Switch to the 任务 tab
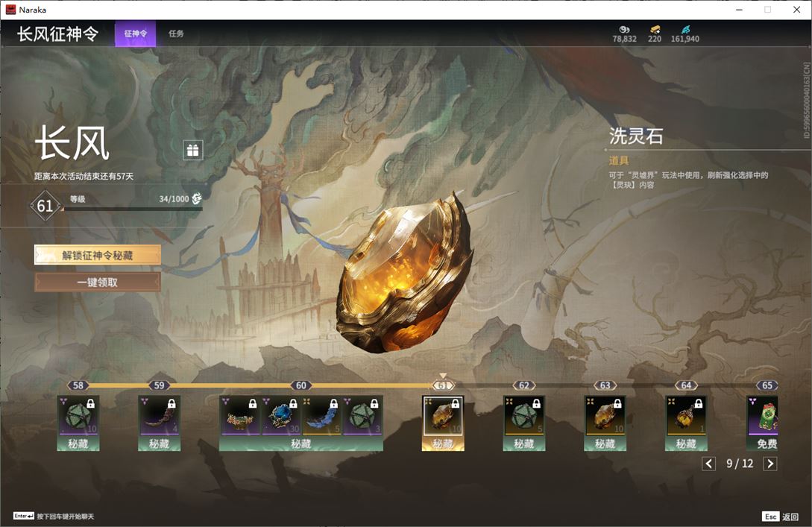This screenshot has width=812, height=527. tap(176, 34)
